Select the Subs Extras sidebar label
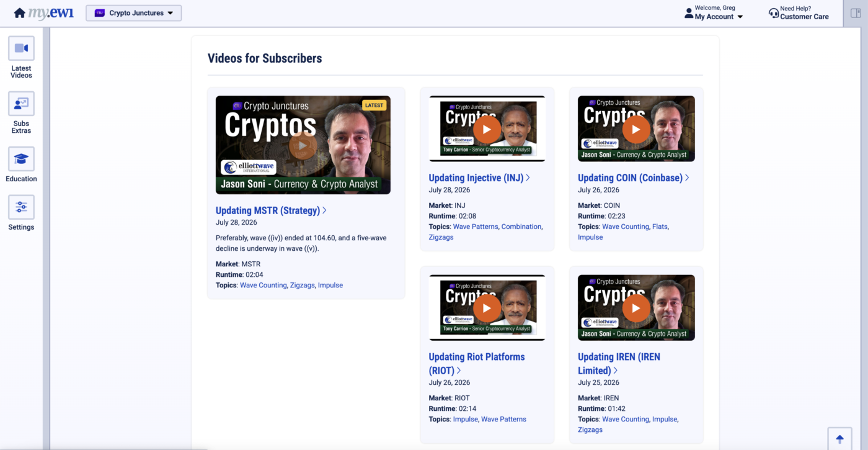The image size is (868, 450). pos(21,127)
